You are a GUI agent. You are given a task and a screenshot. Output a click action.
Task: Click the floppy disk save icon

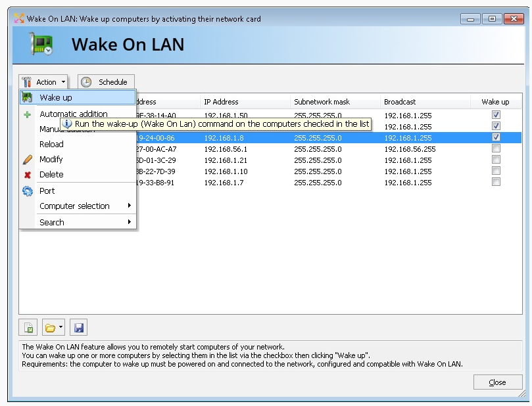click(78, 327)
